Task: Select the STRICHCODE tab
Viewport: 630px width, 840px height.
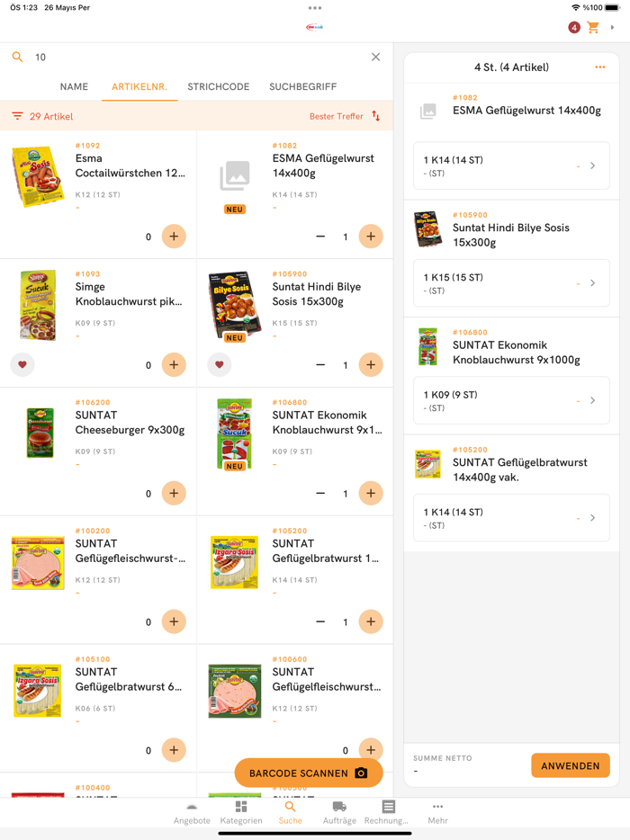Action: coord(219,86)
